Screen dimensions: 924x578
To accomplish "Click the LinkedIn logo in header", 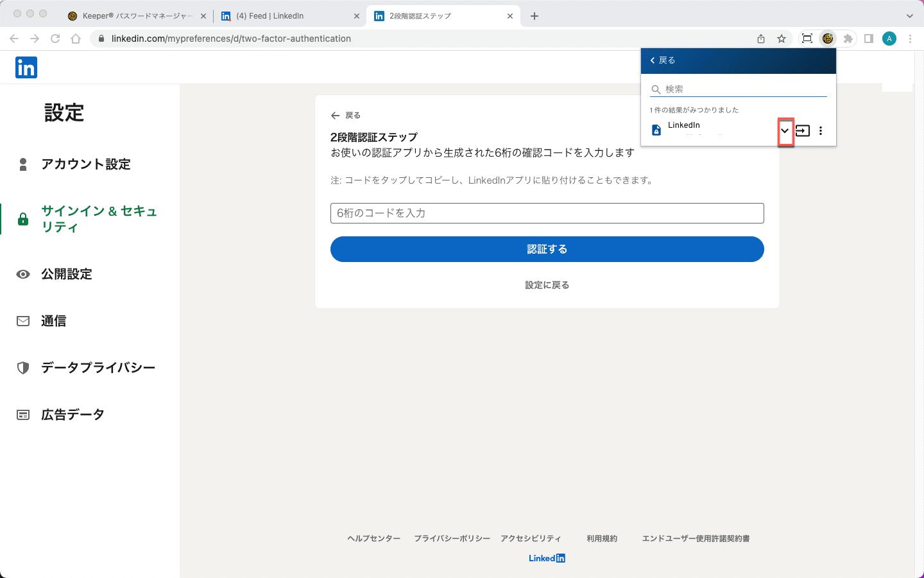I will [x=26, y=67].
